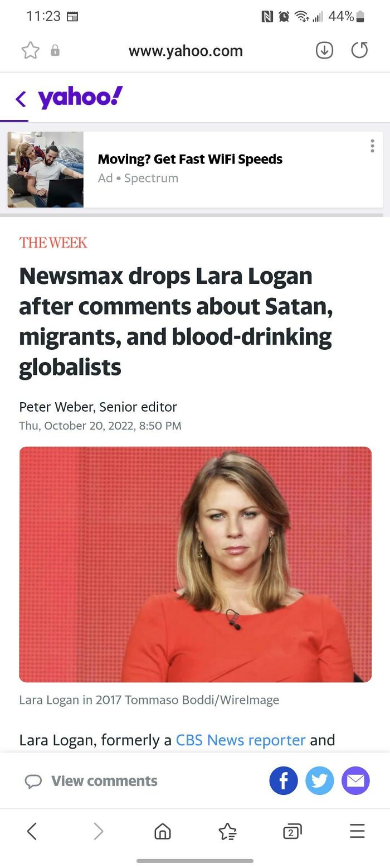
Task: Open the bookmarks star in bottom bar
Action: click(x=227, y=831)
